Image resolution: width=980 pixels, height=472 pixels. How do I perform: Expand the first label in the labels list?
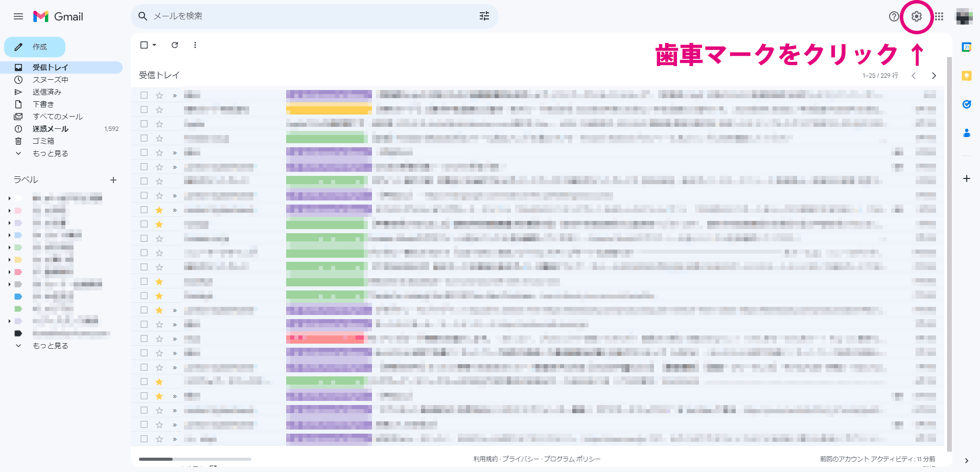9,198
